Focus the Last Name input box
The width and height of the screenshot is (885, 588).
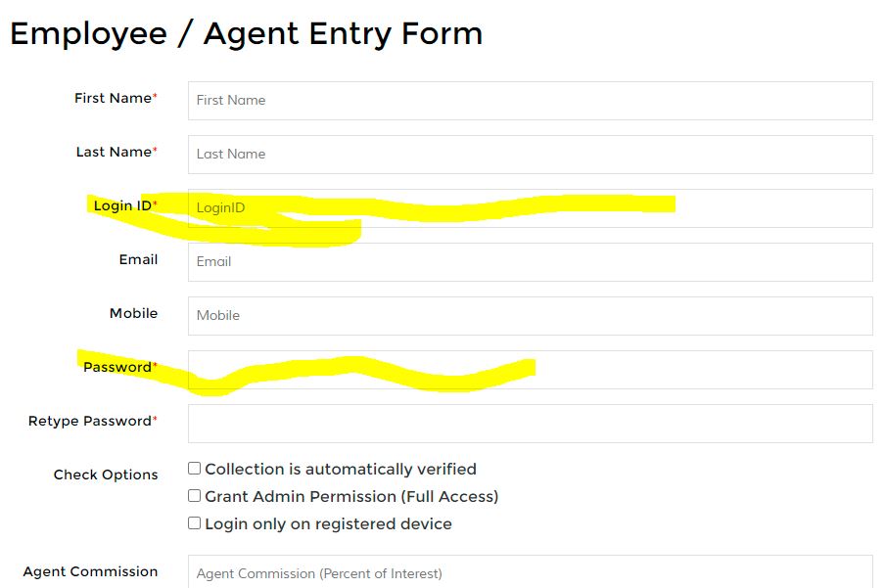[x=530, y=154]
